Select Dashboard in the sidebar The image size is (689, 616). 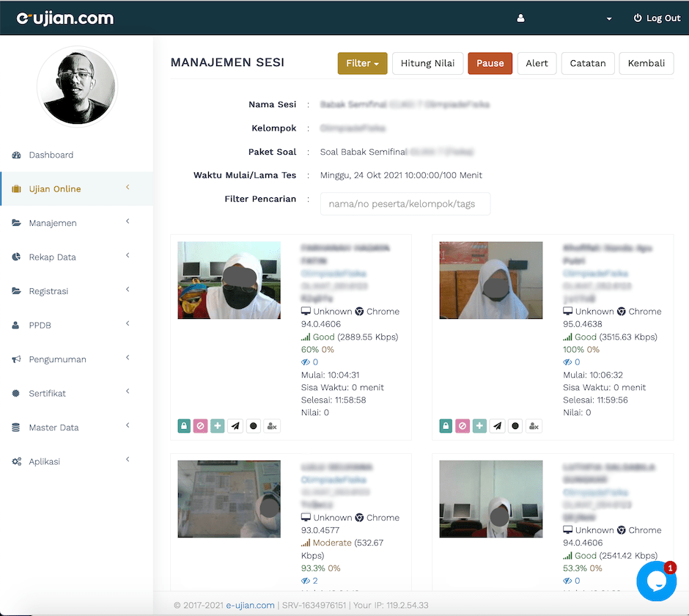pyautogui.click(x=51, y=155)
